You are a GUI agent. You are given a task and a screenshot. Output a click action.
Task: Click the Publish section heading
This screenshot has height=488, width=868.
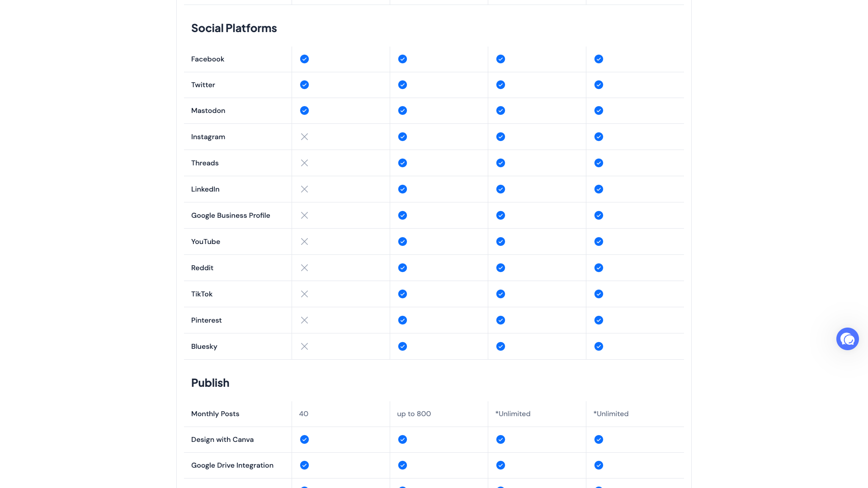click(x=210, y=383)
